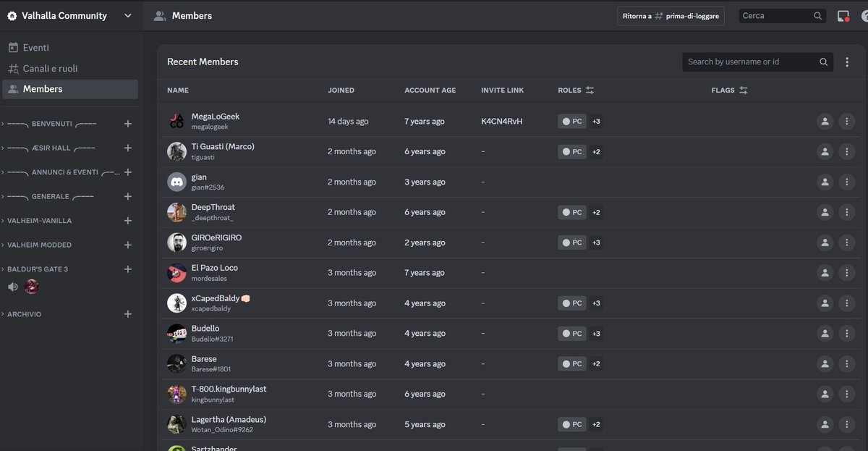Open the Valhalla Community server dropdown
868x451 pixels.
pyautogui.click(x=70, y=14)
